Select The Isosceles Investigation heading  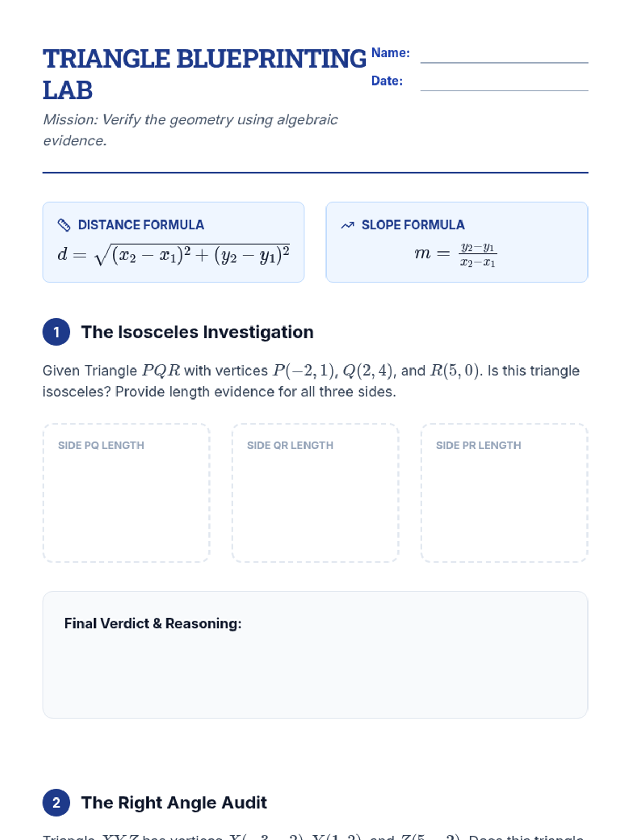point(197,332)
